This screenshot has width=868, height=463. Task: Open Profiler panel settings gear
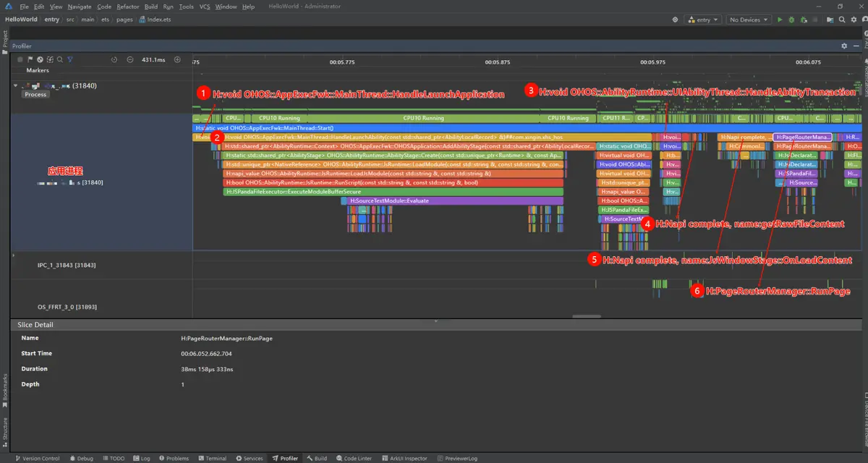click(843, 46)
